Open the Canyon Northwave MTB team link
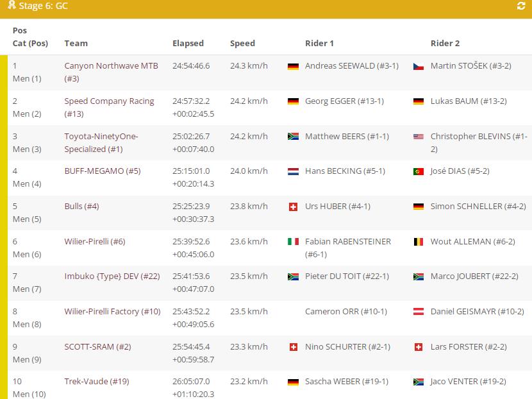The height and width of the screenshot is (399, 532). click(111, 66)
